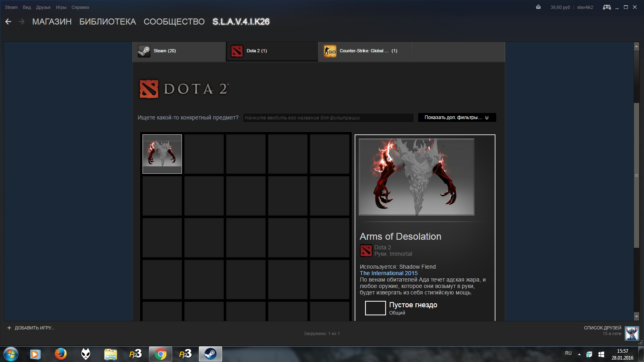Switch to Chrome in the taskbar
The height and width of the screenshot is (362, 644).
pyautogui.click(x=160, y=354)
